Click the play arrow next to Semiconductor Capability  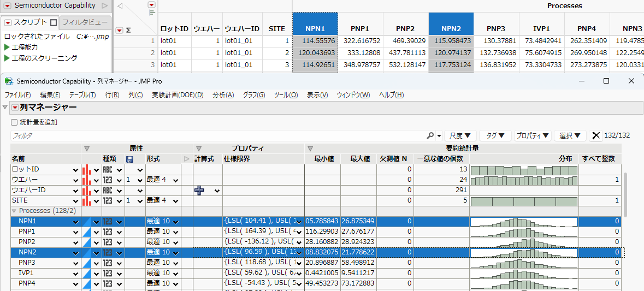point(105,5)
